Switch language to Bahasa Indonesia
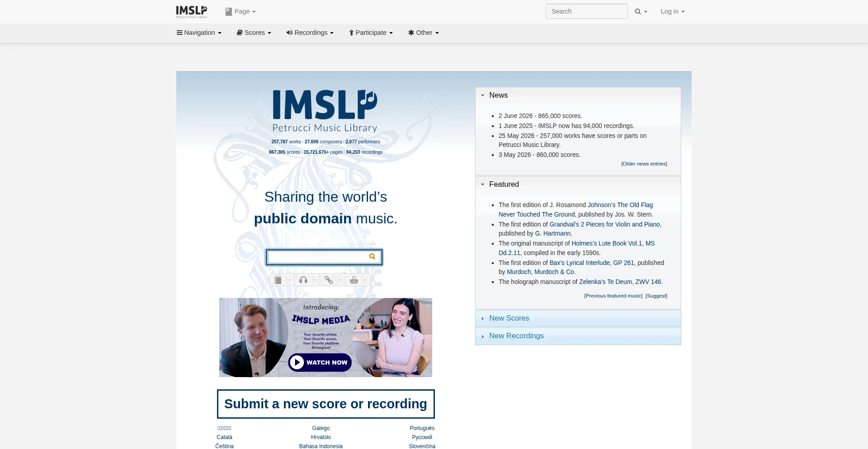 coord(321,446)
